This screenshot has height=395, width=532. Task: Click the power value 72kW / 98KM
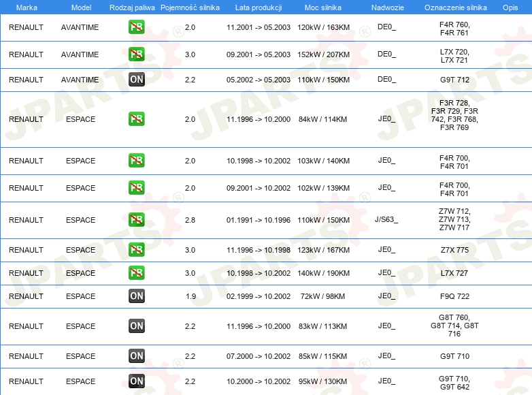(x=322, y=296)
